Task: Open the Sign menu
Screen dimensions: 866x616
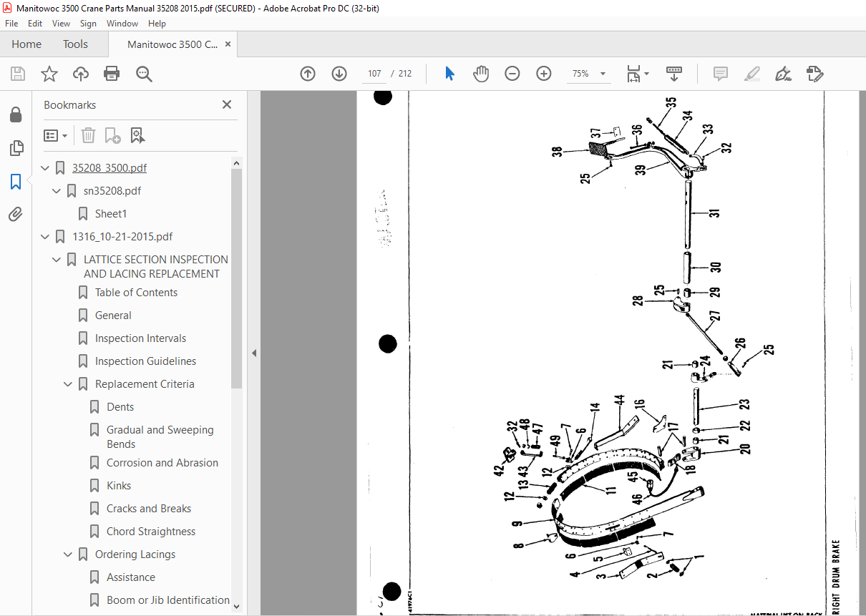Action: coord(88,24)
